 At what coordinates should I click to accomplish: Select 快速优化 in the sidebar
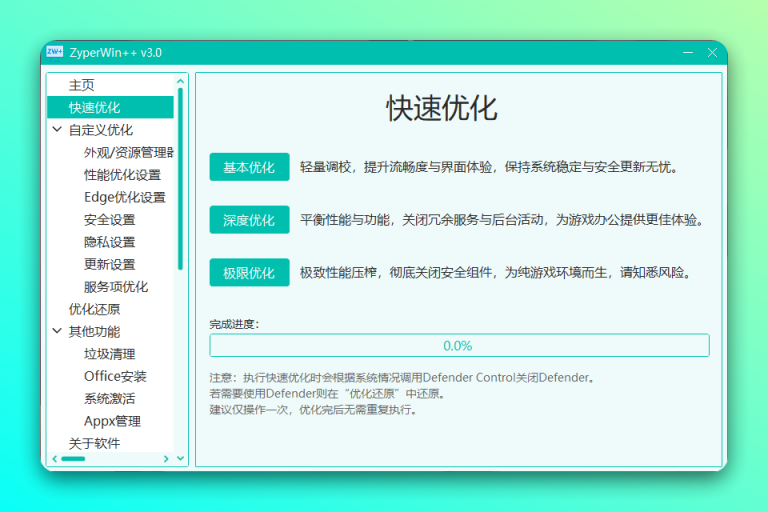tap(94, 107)
